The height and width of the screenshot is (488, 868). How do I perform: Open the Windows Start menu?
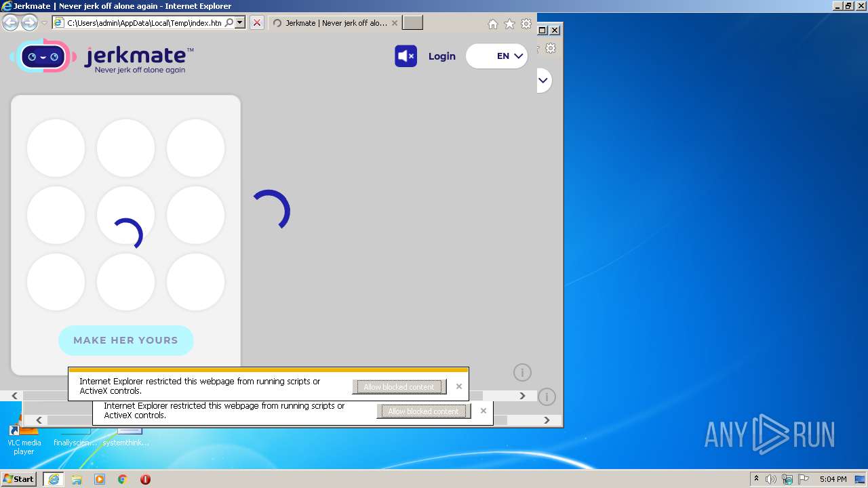[19, 479]
